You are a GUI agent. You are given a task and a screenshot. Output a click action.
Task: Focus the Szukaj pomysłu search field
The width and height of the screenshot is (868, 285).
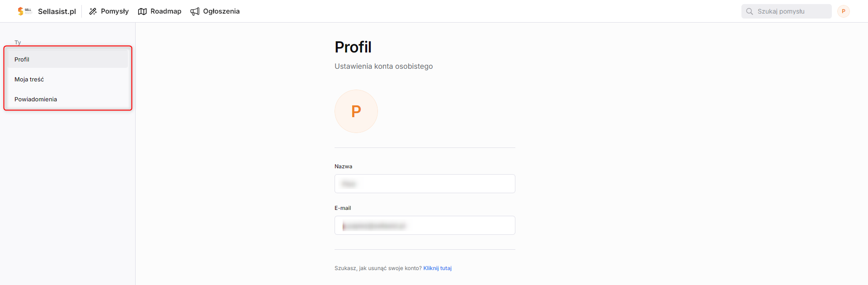click(x=787, y=11)
